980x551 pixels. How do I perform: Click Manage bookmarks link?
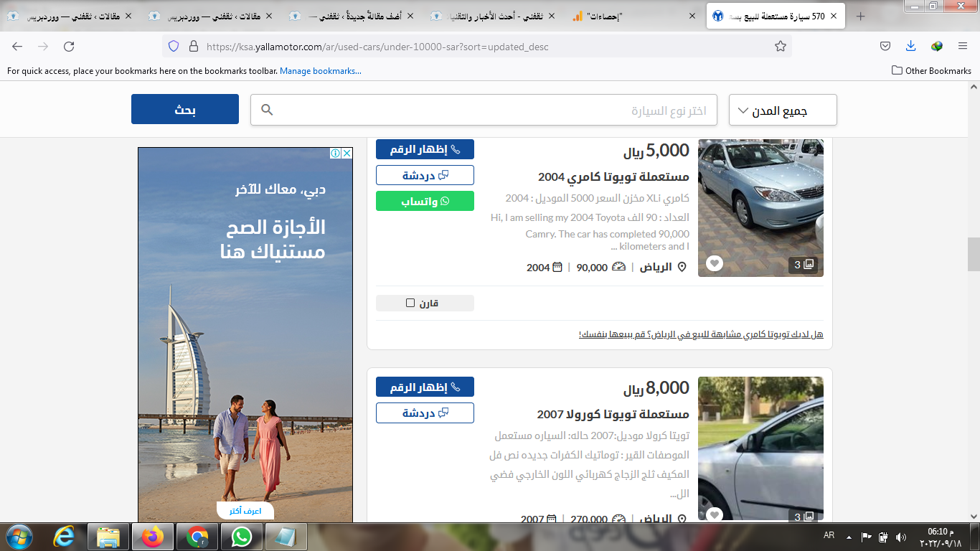click(x=321, y=71)
